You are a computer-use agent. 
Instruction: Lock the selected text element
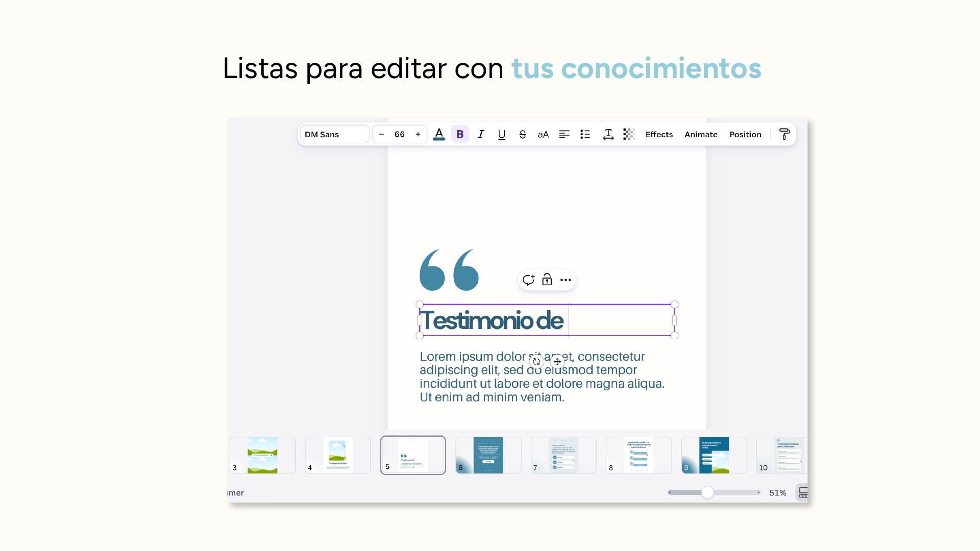coord(547,280)
